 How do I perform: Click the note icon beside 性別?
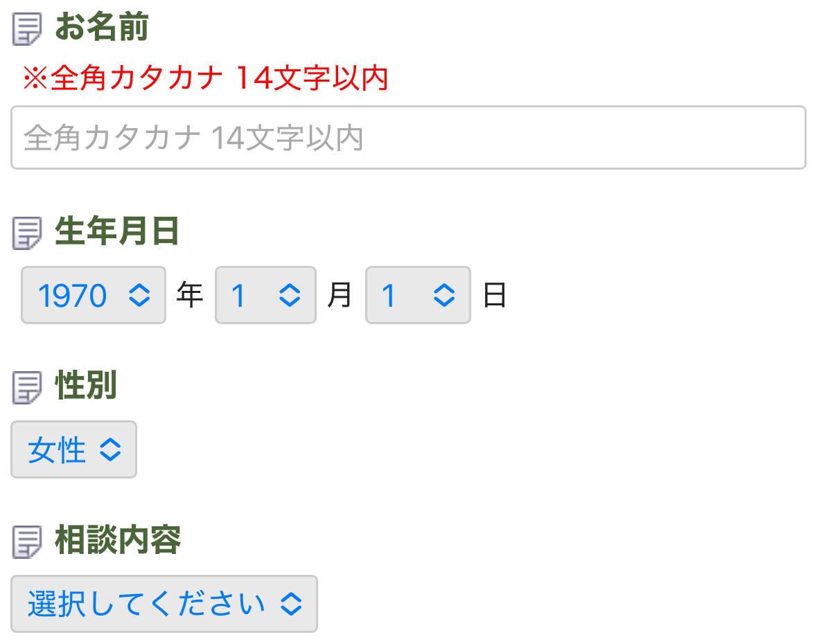pyautogui.click(x=26, y=387)
